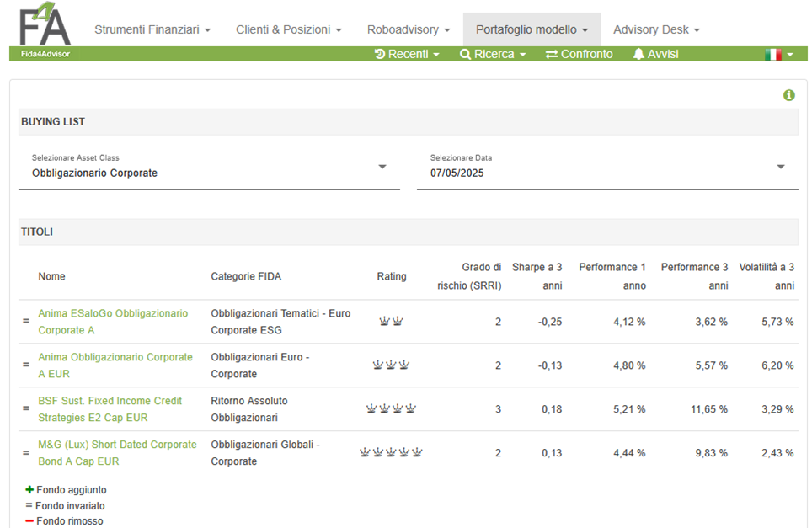This screenshot has height=528, width=812.
Task: Expand the Asset Class dropdown
Action: tap(382, 167)
